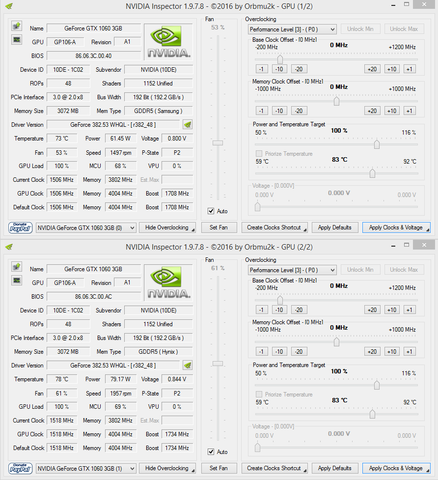Click Create Clocks Shortcut in top window
Screen dimensions: 438x480
point(274,228)
